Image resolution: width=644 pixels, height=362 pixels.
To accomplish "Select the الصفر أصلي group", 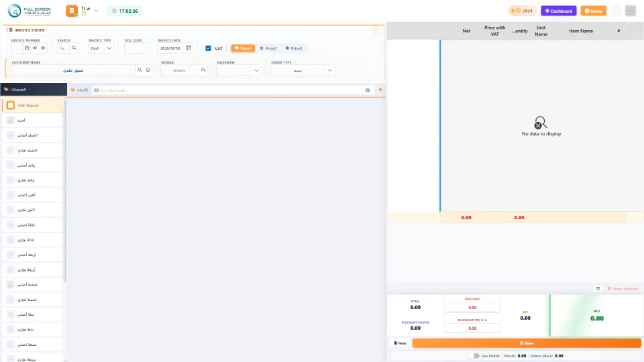I will (x=32, y=135).
